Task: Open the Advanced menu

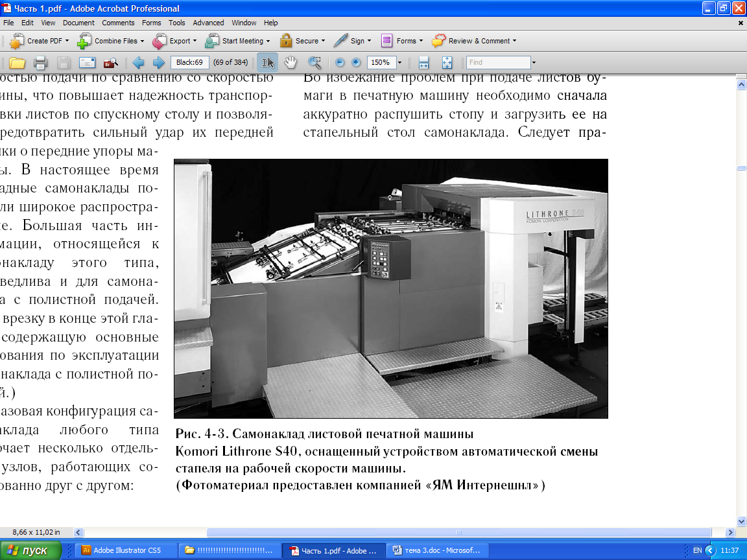Action: pos(208,23)
